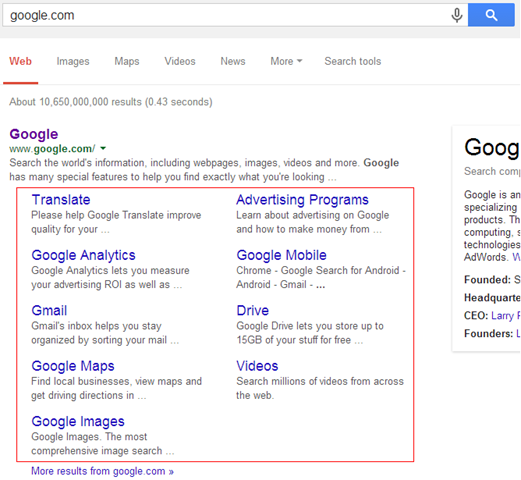Open the News tab
The height and width of the screenshot is (480, 521).
click(233, 61)
